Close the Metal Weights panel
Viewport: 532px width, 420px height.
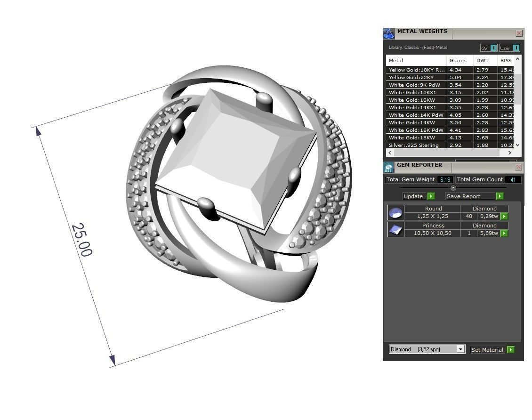click(519, 33)
